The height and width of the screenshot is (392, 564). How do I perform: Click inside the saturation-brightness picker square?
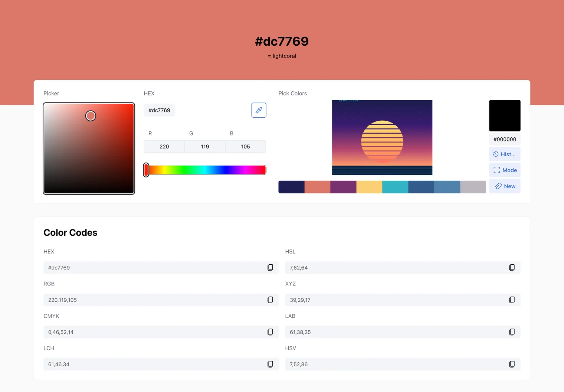pyautogui.click(x=89, y=148)
